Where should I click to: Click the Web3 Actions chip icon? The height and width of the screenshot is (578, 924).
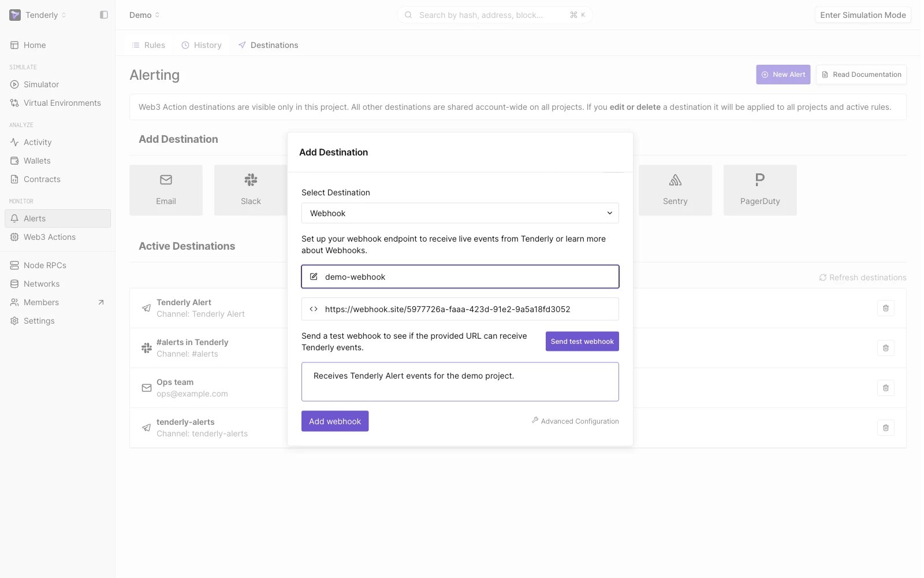tap(14, 237)
